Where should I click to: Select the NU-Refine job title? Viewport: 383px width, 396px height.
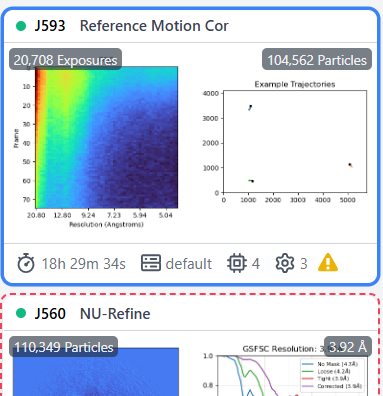coord(115,314)
